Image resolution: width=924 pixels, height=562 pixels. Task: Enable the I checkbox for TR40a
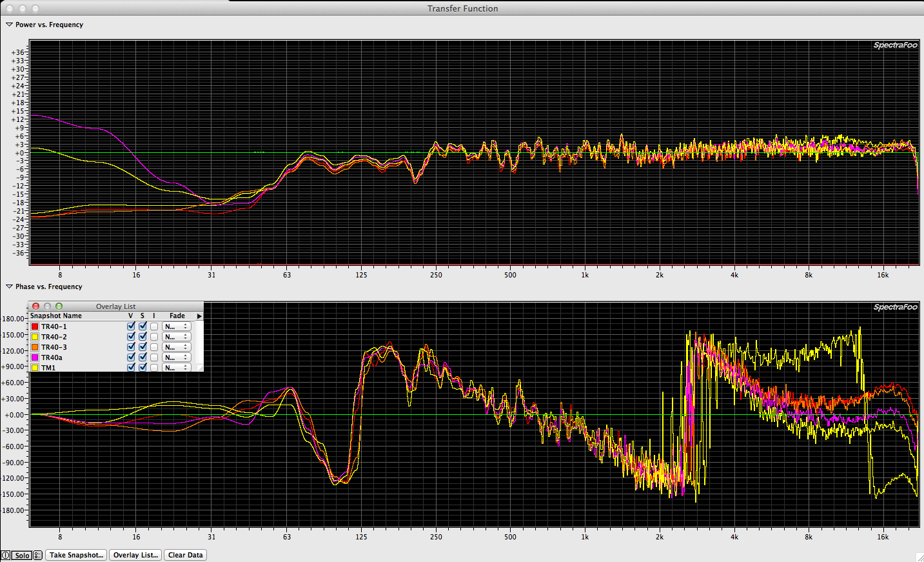[x=154, y=357]
